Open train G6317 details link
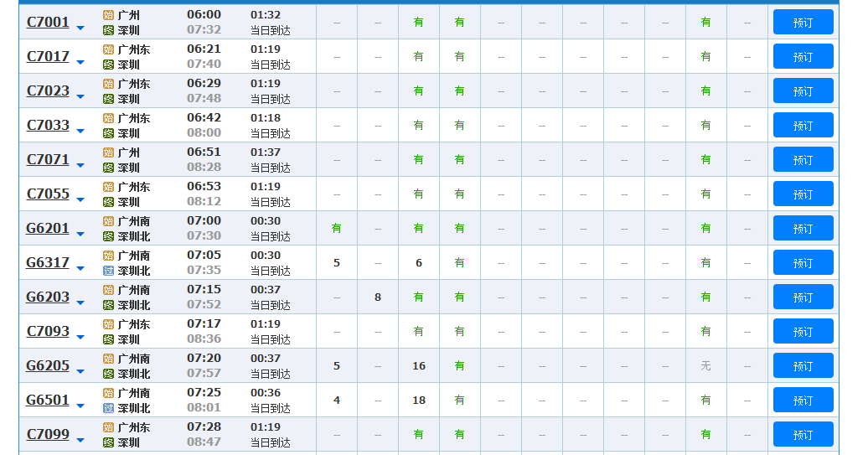Viewport: 868px width, 455px height. pyautogui.click(x=48, y=262)
